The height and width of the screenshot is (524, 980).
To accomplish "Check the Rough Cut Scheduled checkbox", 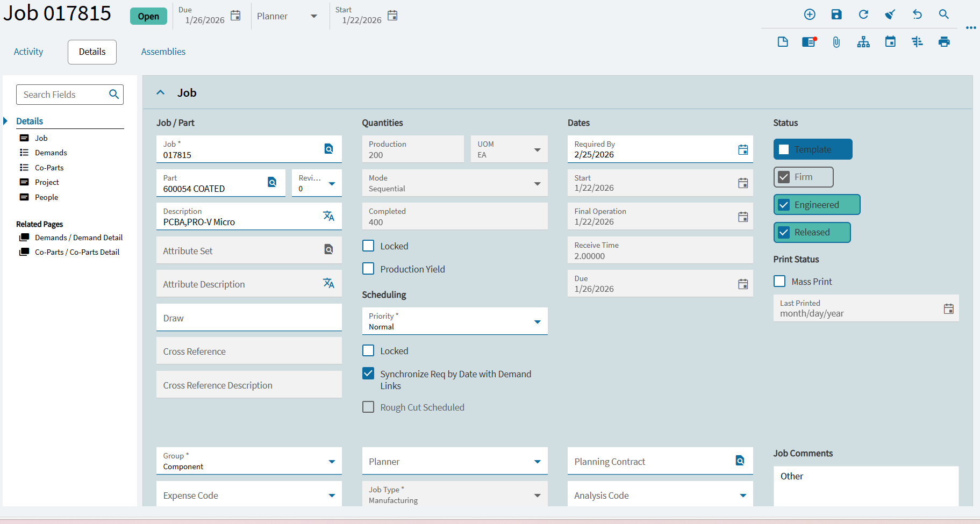I will 368,407.
